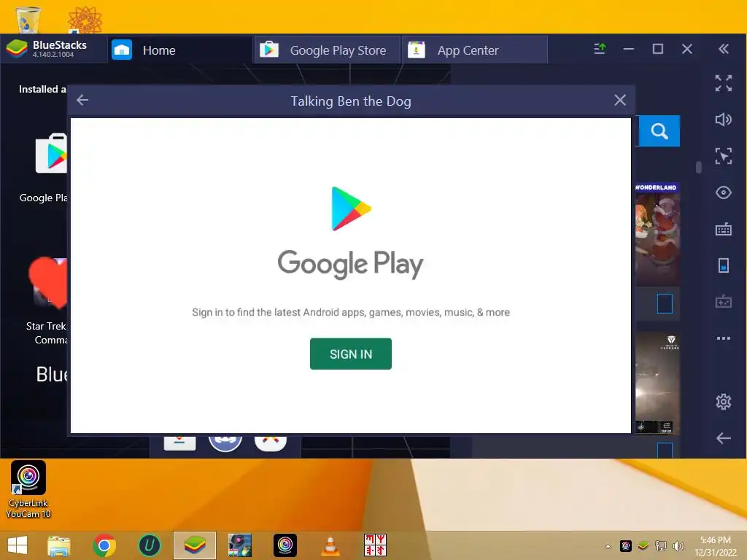Screen dimensions: 747x560
Task: Open CyberLink YouCam 10 desktop shortcut
Action: [28, 489]
